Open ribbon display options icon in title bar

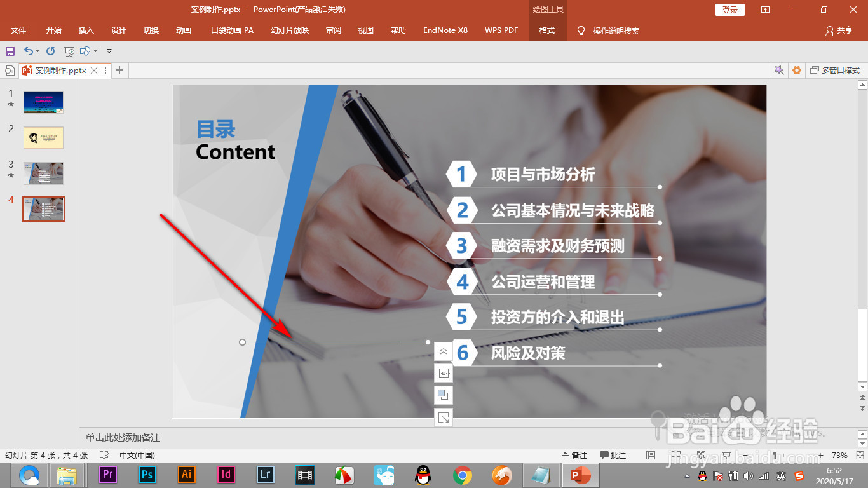[x=766, y=10]
